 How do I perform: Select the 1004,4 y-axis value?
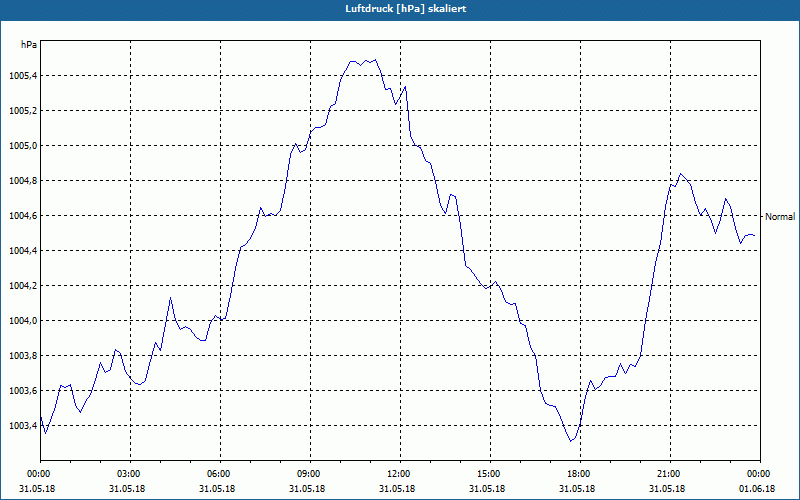22,251
